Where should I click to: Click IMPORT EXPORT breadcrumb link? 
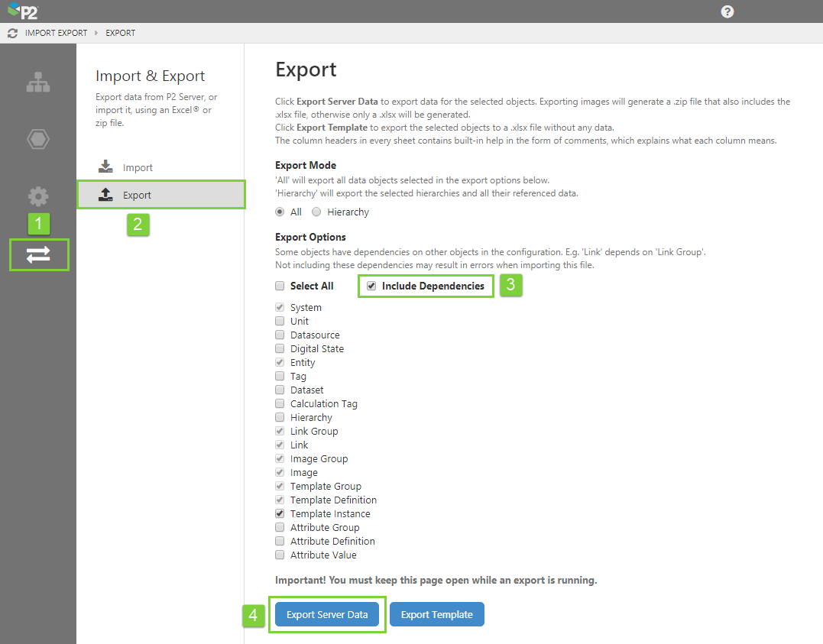point(56,34)
